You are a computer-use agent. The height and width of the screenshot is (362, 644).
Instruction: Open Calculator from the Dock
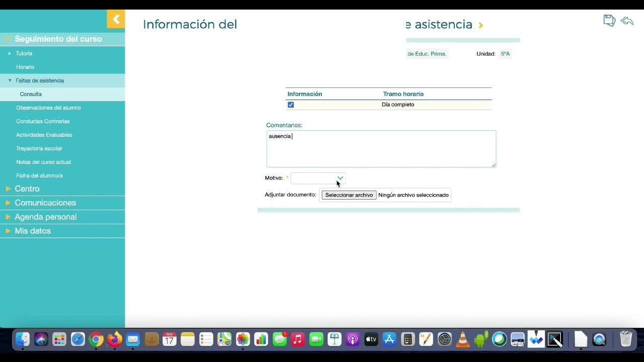click(x=408, y=339)
